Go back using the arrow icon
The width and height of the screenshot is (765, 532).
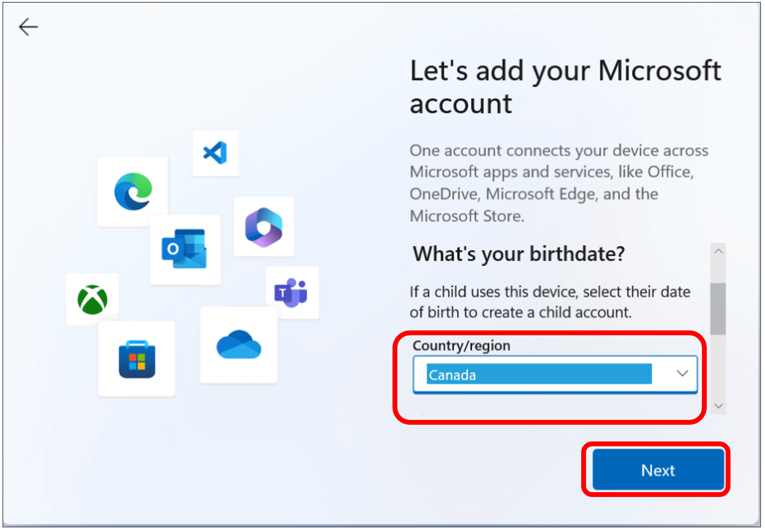[x=28, y=26]
